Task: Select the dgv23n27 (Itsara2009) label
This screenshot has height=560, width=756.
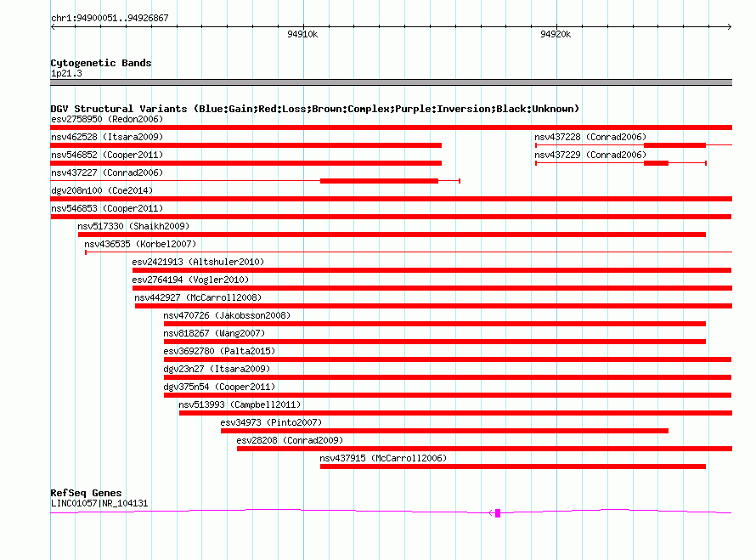Action: [217, 369]
